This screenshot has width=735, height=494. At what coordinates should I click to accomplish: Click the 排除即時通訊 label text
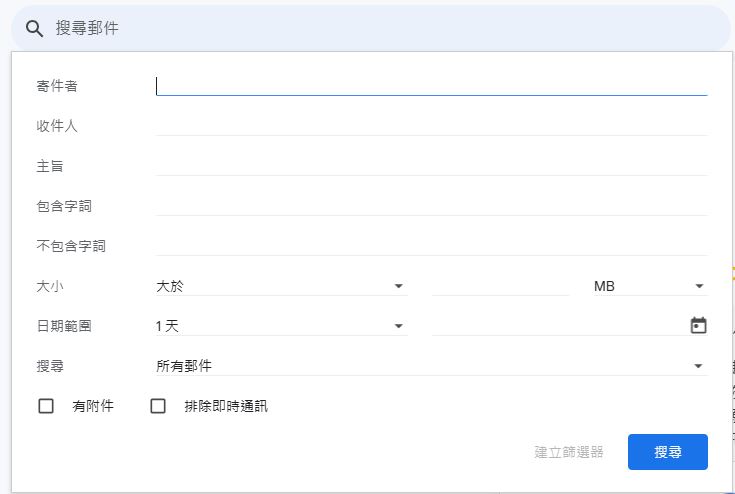(x=226, y=406)
